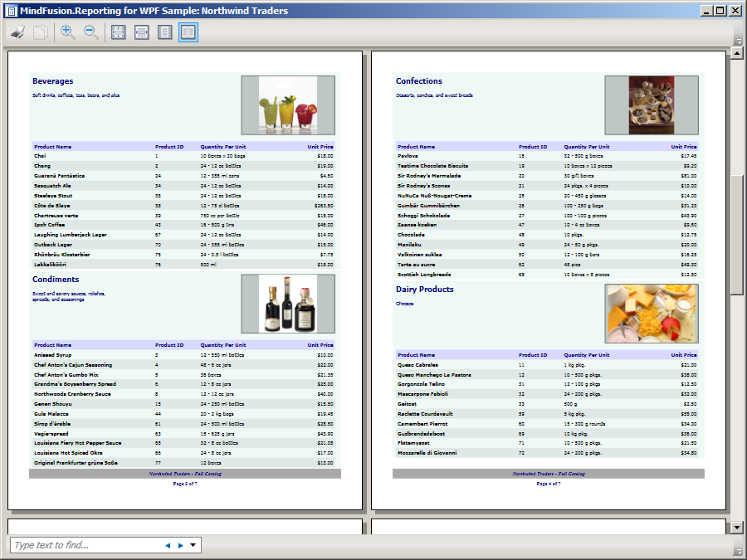Select the Fit to Width icon

142,32
